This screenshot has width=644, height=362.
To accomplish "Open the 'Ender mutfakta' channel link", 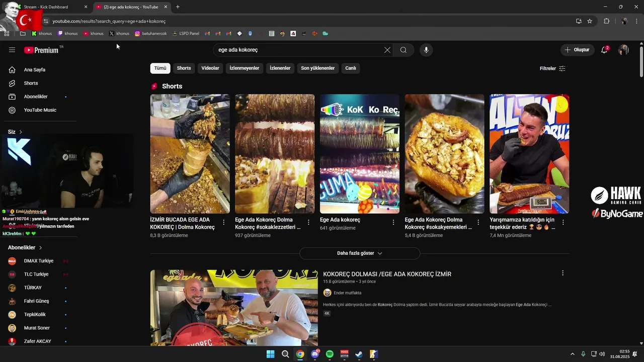I will [x=347, y=293].
